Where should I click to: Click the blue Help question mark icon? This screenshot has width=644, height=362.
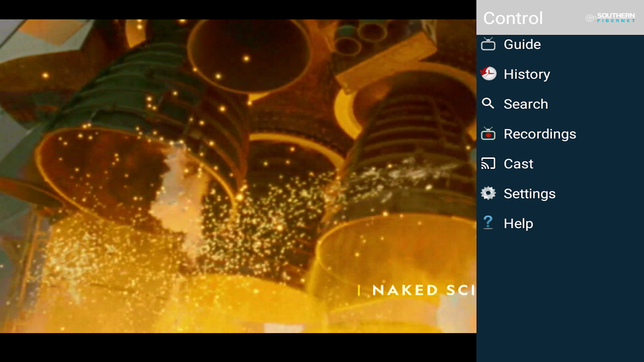488,223
